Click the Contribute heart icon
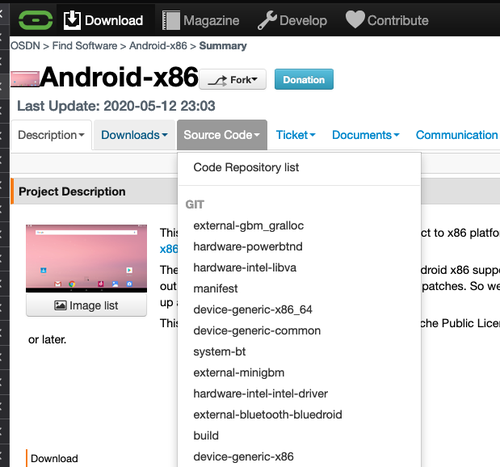Image resolution: width=500 pixels, height=467 pixels. pos(355,19)
